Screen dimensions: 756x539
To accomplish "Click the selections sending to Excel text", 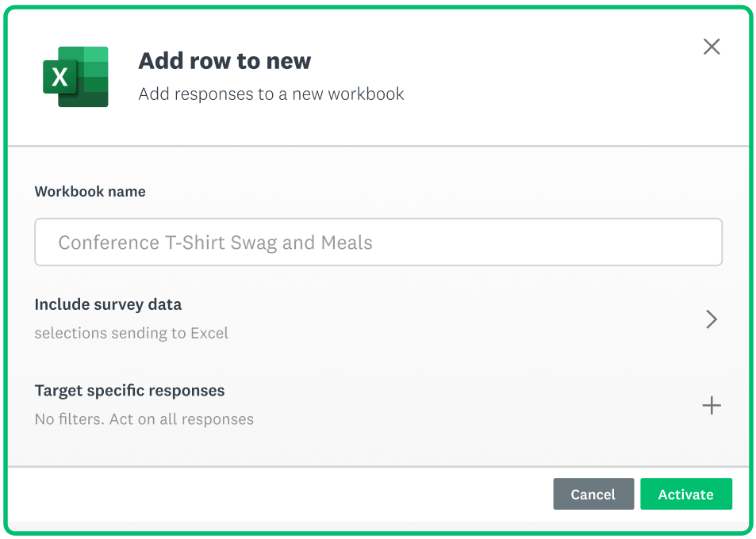I will [132, 333].
